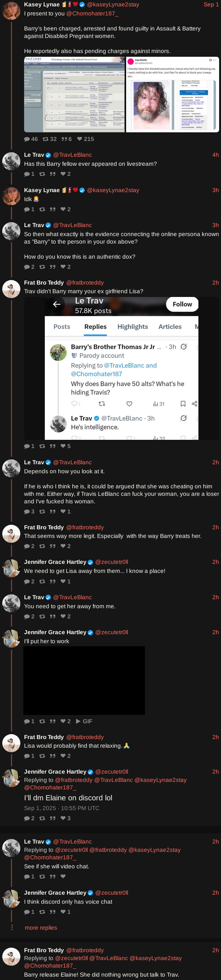Open the @kaseyLynae2stay profile handle at top
The image size is (221, 980).
[113, 5]
